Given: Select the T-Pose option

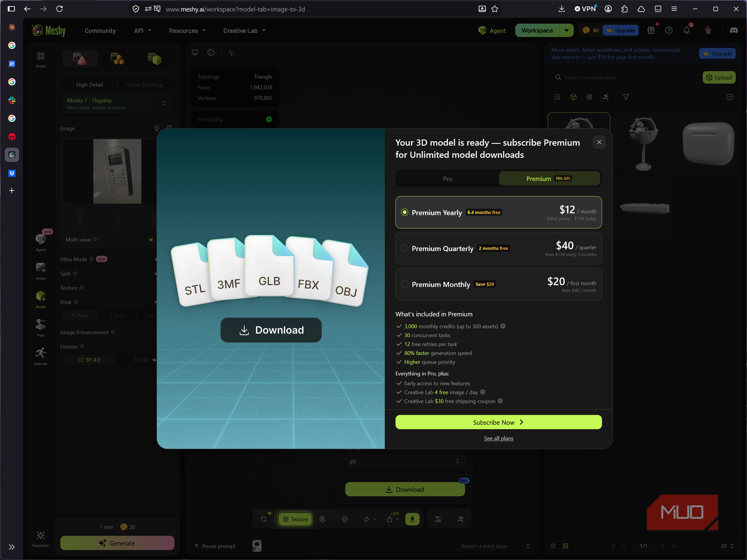Looking at the screenshot, I should (117, 315).
